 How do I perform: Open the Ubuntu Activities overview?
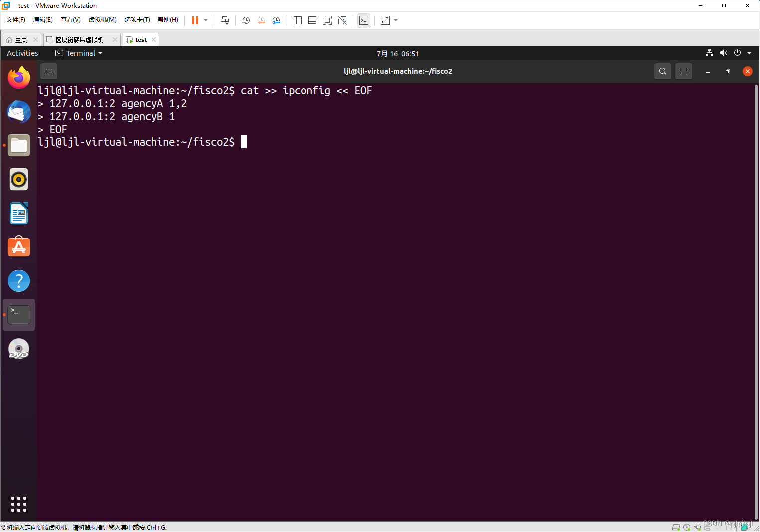(x=22, y=53)
